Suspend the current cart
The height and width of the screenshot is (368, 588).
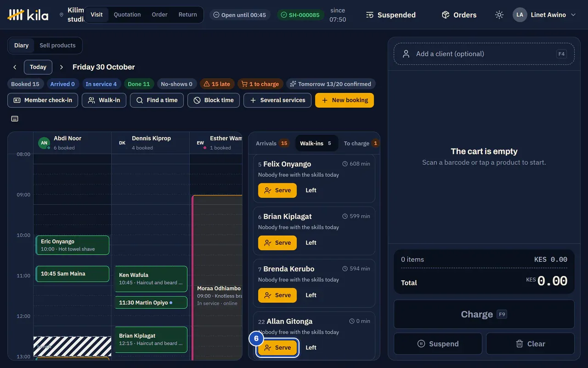point(438,344)
